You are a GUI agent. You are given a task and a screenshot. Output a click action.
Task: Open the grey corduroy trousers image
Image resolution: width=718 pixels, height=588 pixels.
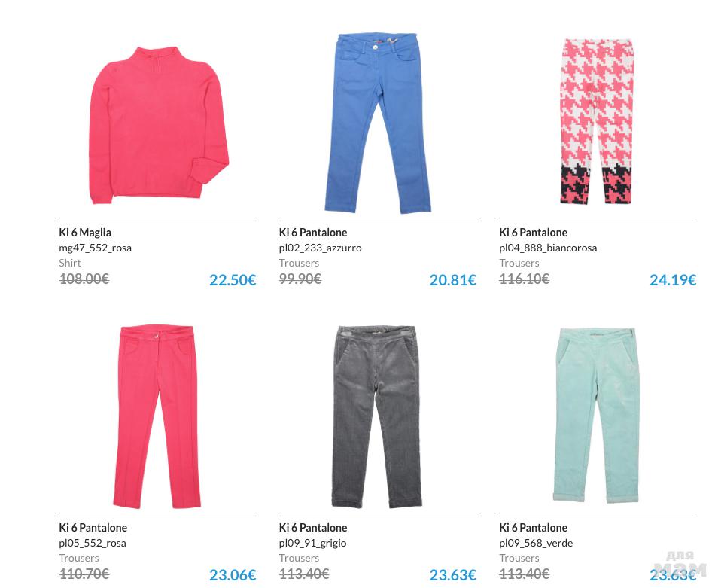(377, 416)
